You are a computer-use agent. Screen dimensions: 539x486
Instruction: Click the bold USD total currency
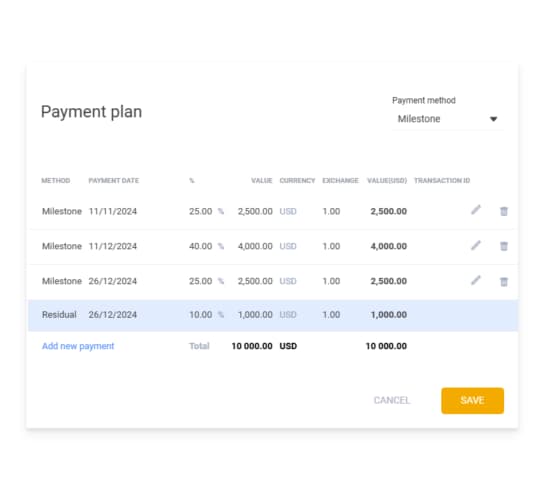[288, 346]
